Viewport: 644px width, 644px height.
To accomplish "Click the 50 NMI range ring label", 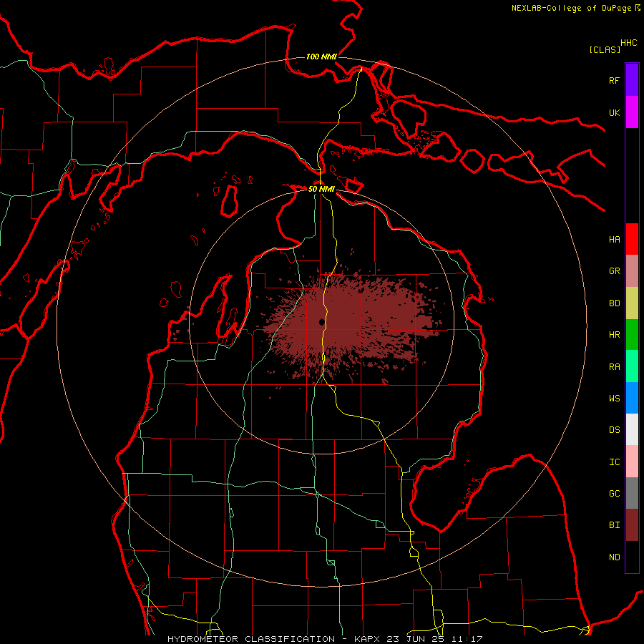I will pyautogui.click(x=321, y=189).
